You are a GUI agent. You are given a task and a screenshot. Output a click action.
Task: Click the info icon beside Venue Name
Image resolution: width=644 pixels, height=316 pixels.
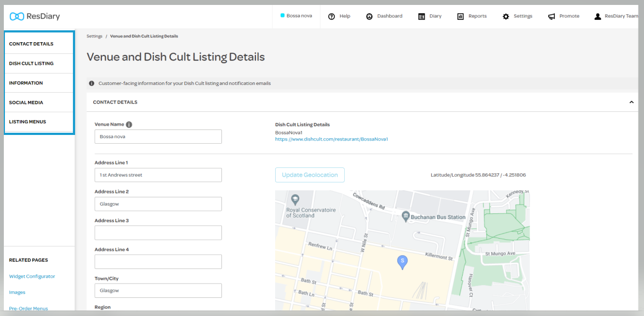[x=129, y=125]
